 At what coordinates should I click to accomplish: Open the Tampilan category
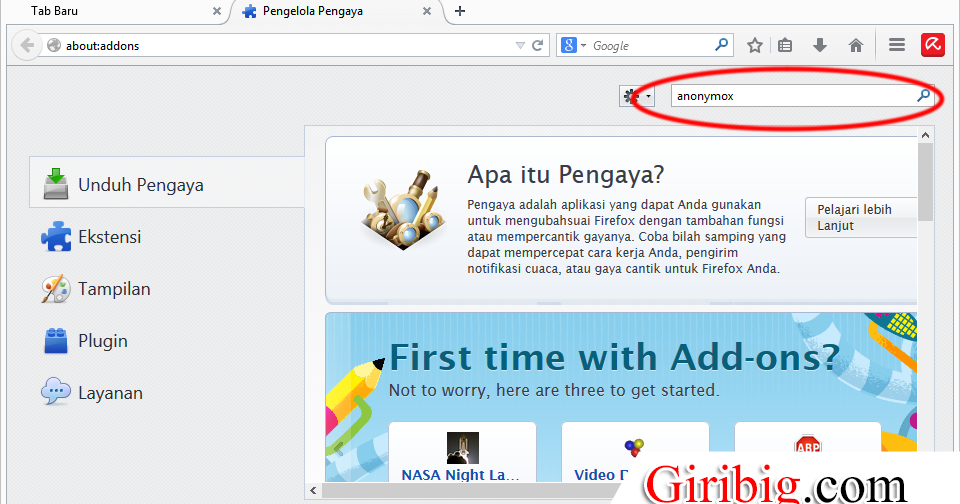point(167,289)
